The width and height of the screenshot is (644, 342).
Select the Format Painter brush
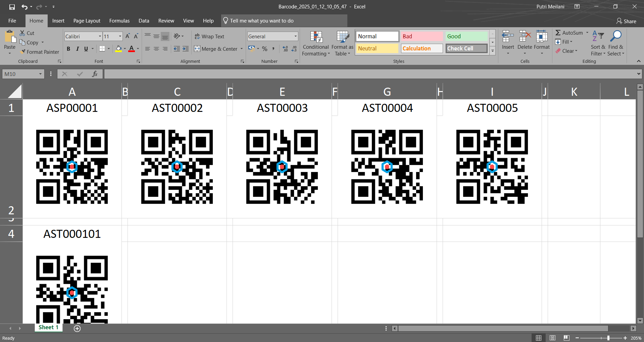40,52
